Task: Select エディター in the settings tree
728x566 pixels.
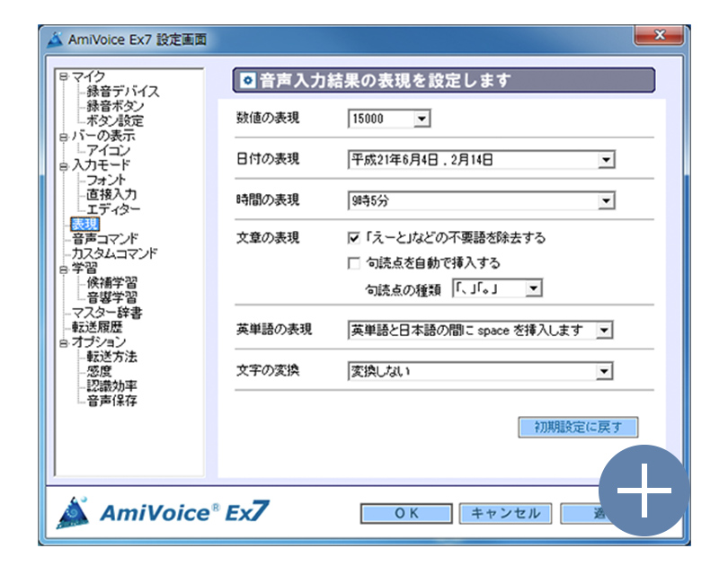Action: point(113,209)
